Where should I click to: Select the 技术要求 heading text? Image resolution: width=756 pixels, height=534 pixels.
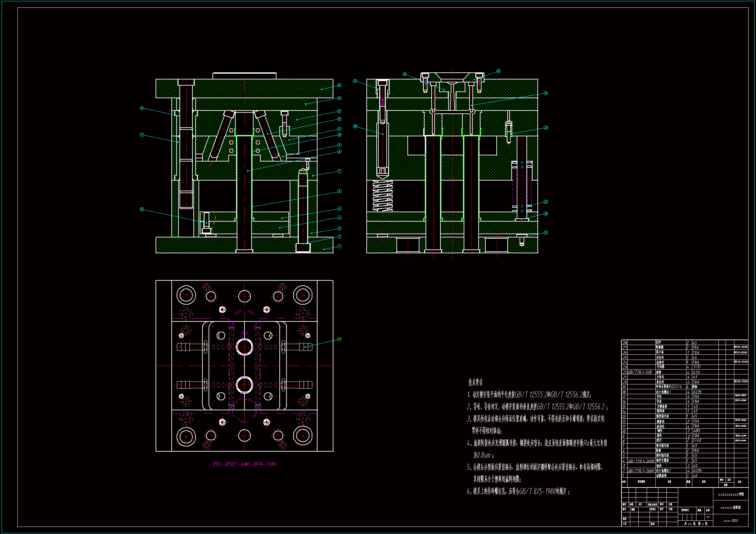tap(475, 382)
